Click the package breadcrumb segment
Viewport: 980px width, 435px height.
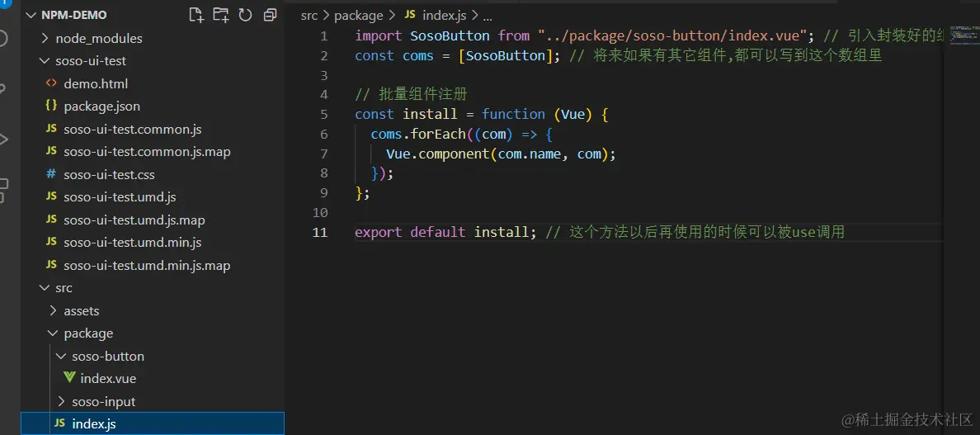click(x=358, y=16)
